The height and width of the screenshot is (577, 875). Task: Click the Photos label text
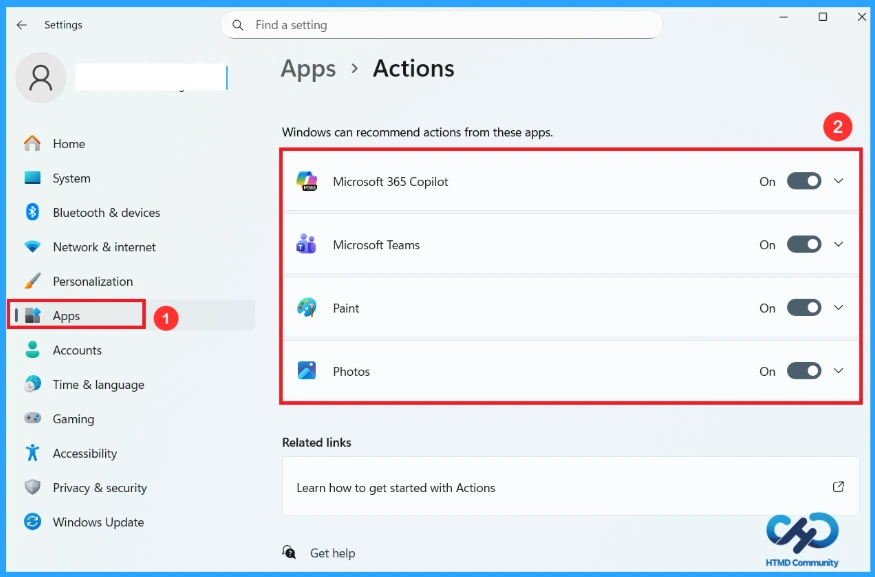[351, 372]
